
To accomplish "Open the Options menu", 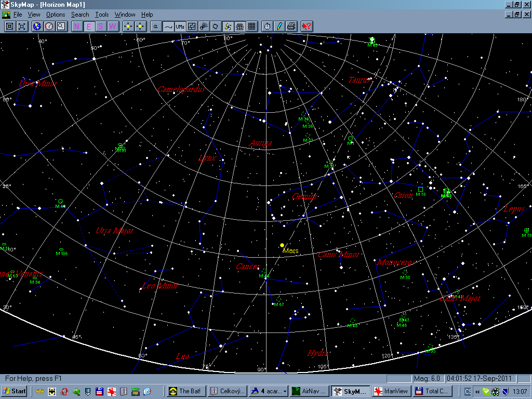I will (56, 15).
